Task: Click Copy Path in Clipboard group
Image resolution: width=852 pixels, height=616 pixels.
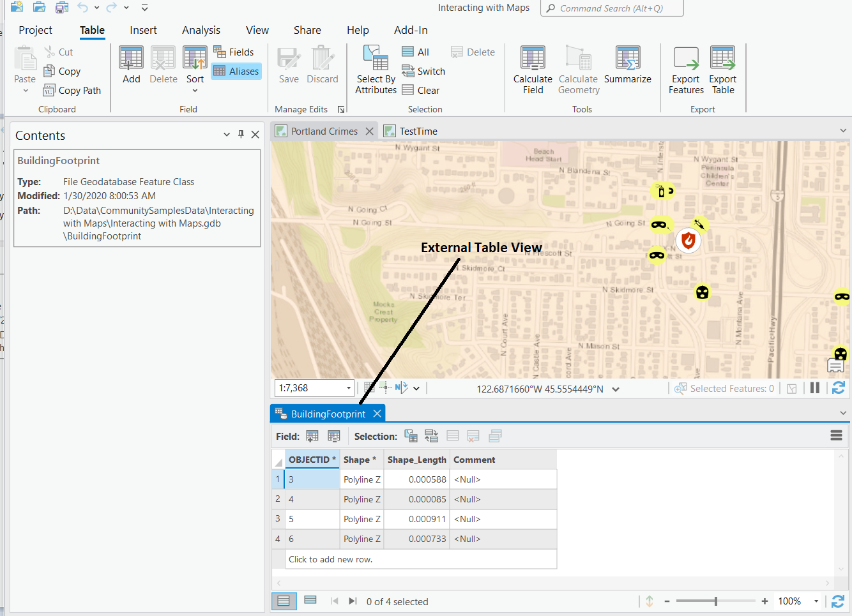Action: (72, 91)
